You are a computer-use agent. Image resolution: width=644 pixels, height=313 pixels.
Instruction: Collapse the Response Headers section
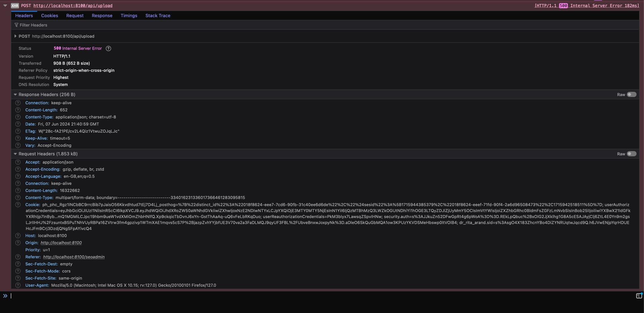(15, 95)
